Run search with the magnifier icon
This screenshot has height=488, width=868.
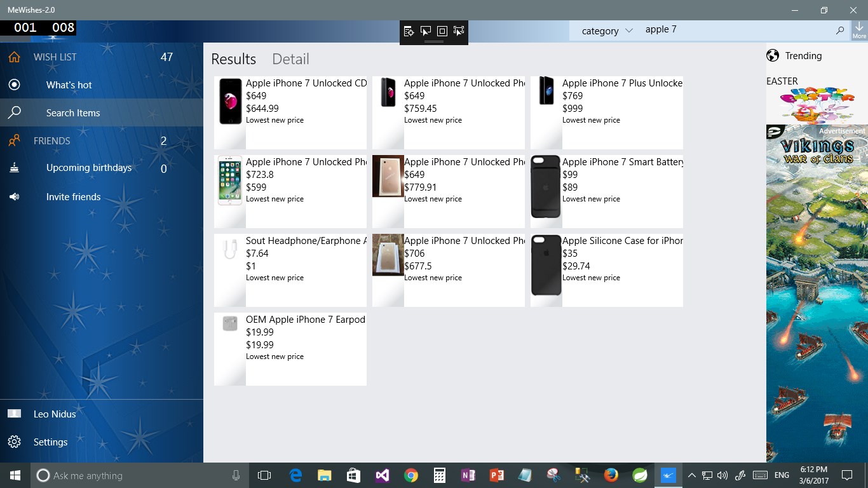click(840, 30)
